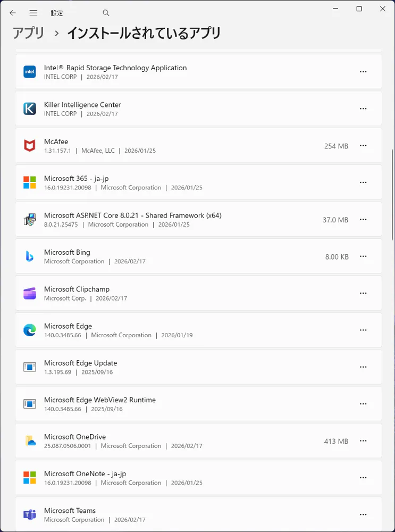Open more options for Microsoft 365
Image resolution: width=395 pixels, height=532 pixels.
[x=363, y=182]
